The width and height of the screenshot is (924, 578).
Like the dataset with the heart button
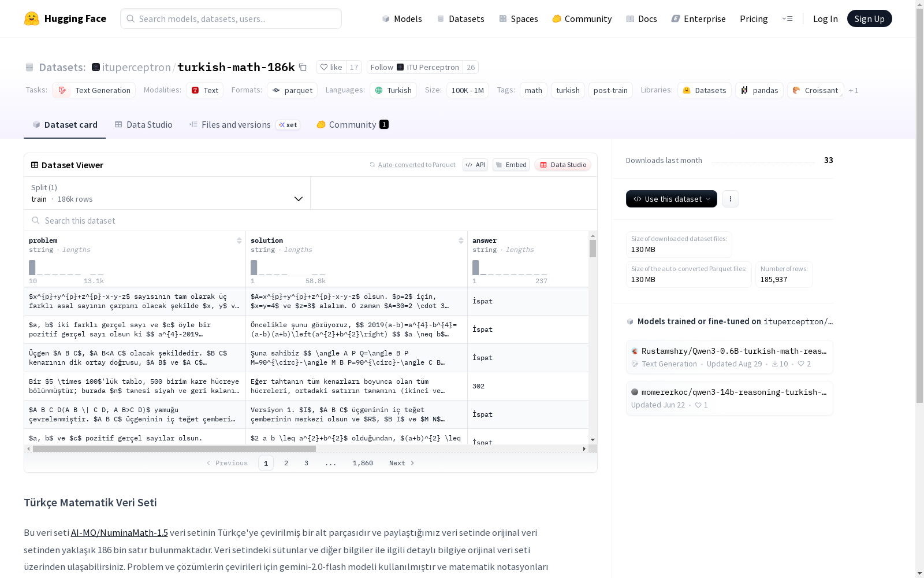[x=331, y=67]
